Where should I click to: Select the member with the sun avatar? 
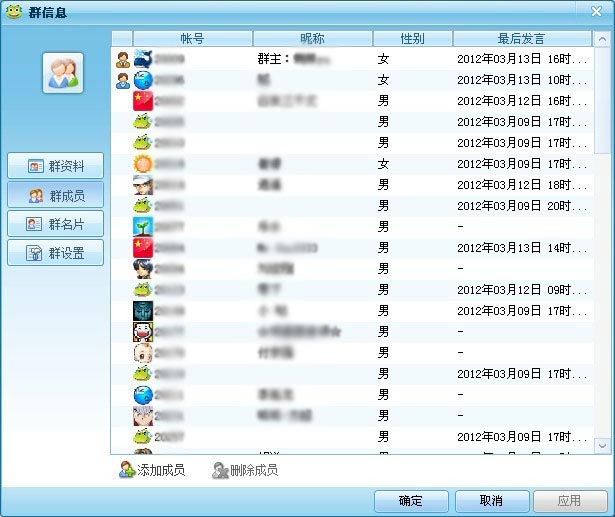143,164
